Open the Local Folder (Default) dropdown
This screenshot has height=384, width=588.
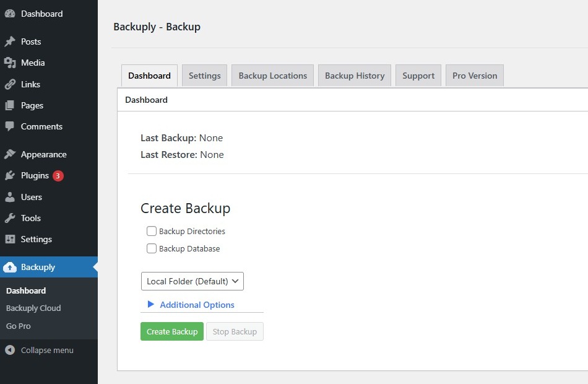(192, 281)
